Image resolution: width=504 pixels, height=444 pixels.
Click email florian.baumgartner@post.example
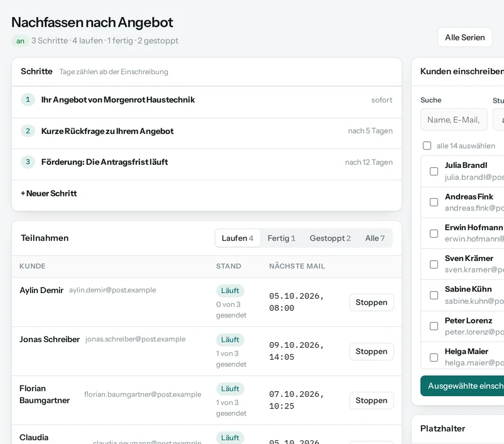143,394
